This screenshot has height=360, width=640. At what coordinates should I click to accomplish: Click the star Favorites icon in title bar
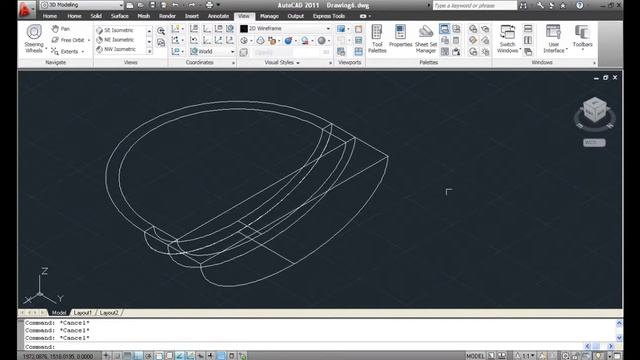click(563, 5)
